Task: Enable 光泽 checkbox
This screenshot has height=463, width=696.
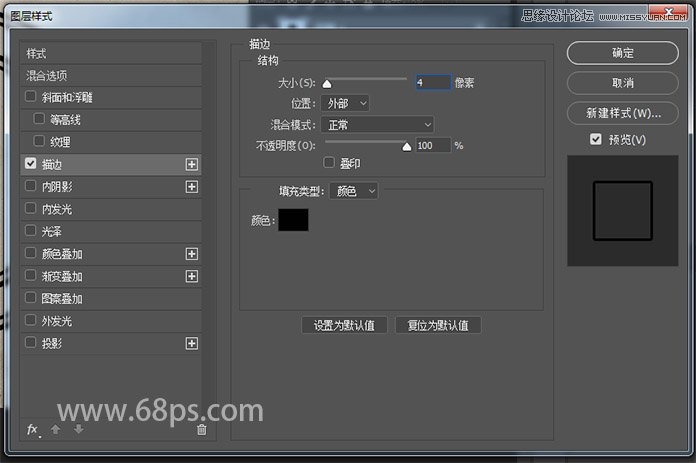Action: click(x=31, y=230)
